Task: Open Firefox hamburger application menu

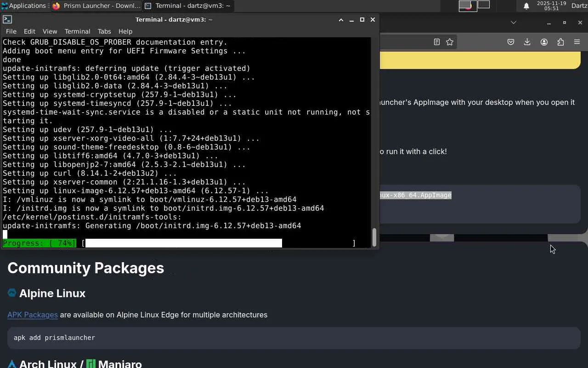Action: 577,42
